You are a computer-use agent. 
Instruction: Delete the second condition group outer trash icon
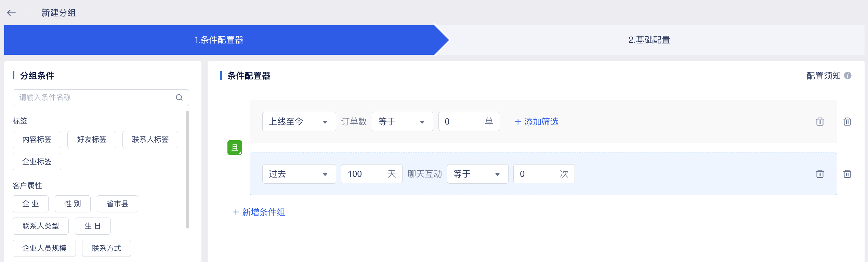(x=847, y=174)
